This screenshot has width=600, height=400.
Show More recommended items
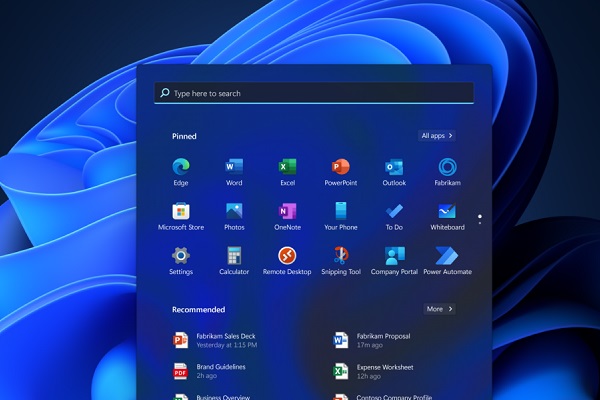(439, 309)
